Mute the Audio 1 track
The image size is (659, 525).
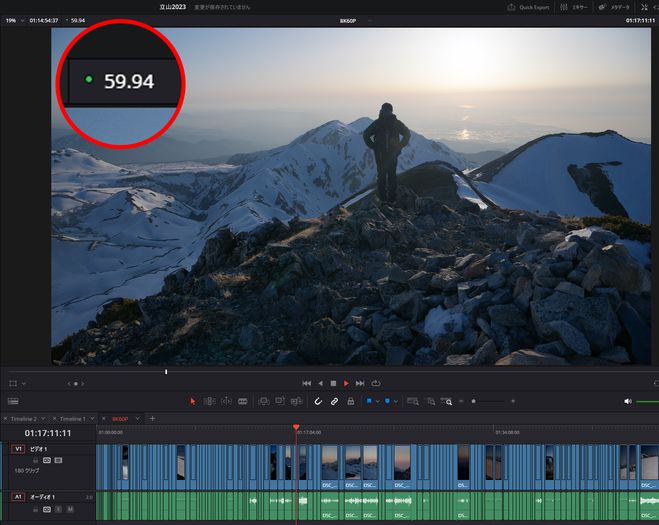(x=70, y=509)
